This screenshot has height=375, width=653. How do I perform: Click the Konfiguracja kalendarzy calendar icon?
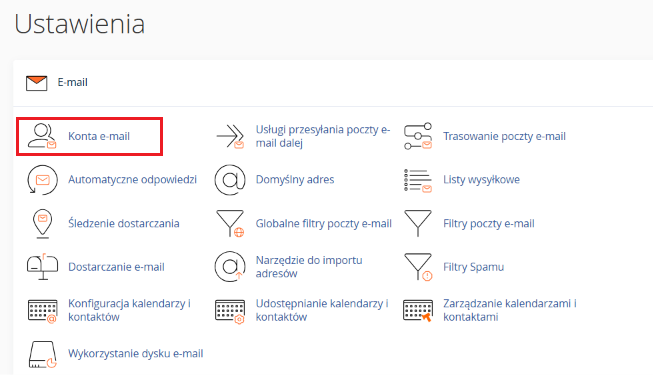click(x=42, y=311)
